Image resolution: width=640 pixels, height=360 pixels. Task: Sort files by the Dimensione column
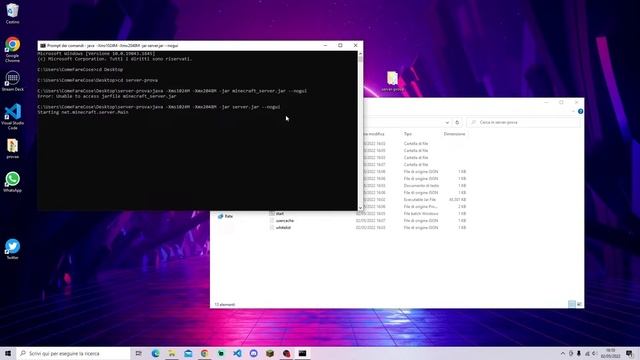pos(454,134)
